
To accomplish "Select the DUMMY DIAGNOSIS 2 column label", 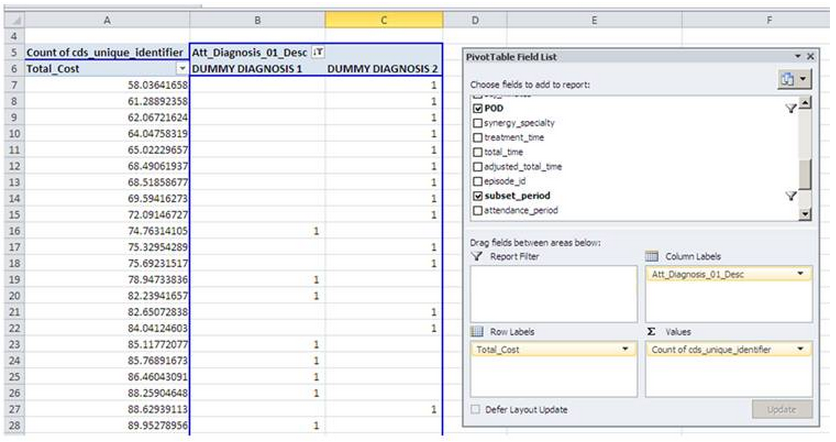I will (382, 69).
